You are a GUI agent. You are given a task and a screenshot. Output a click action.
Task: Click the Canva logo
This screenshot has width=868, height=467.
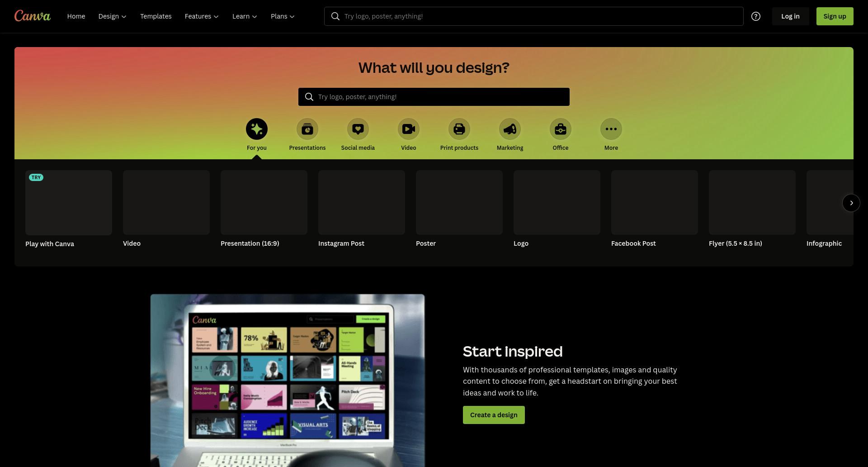(33, 16)
